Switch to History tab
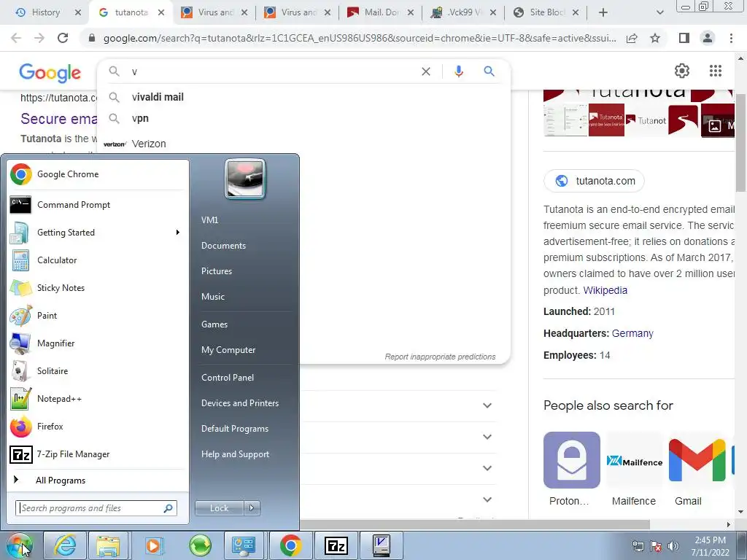The image size is (747, 560). click(x=46, y=12)
